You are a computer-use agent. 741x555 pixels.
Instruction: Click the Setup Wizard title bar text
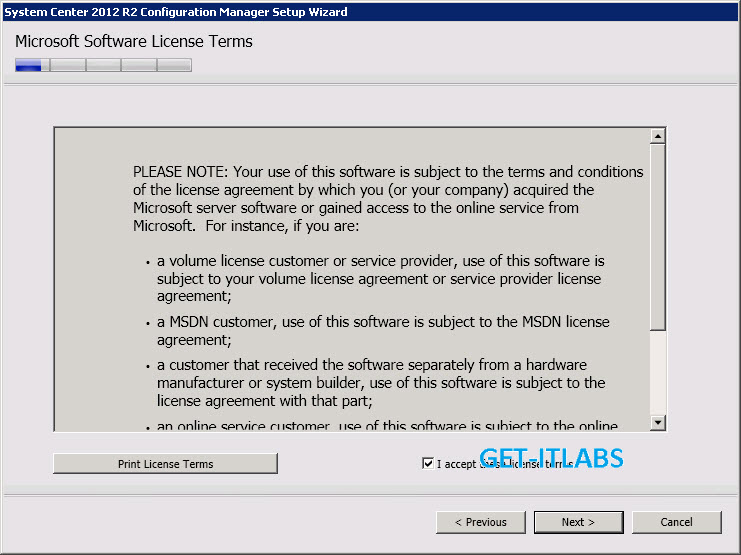point(176,12)
